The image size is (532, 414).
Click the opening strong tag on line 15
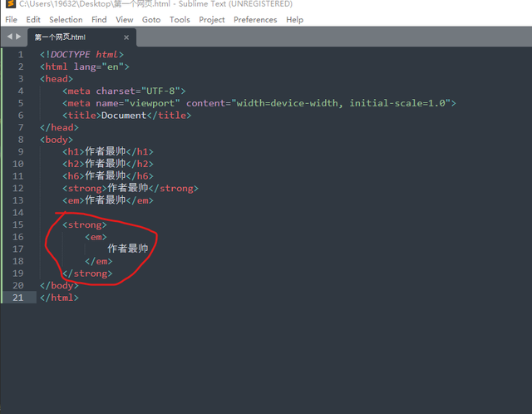(x=85, y=225)
